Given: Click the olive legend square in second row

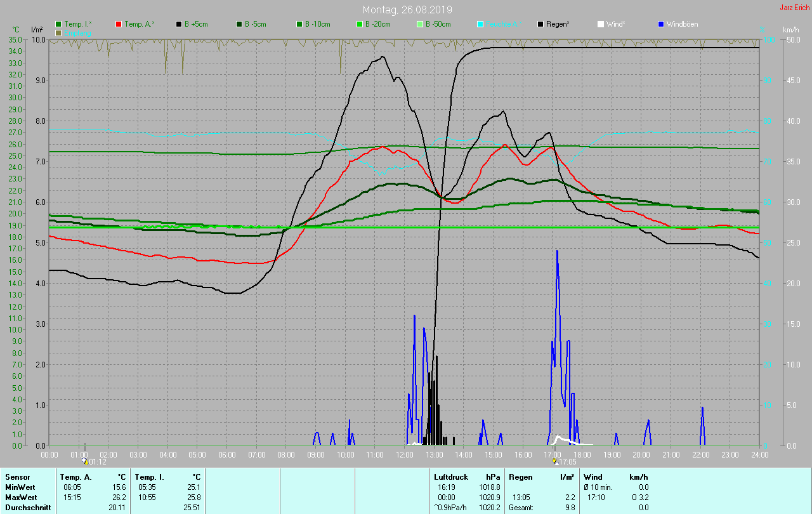Looking at the screenshot, I should (x=59, y=32).
